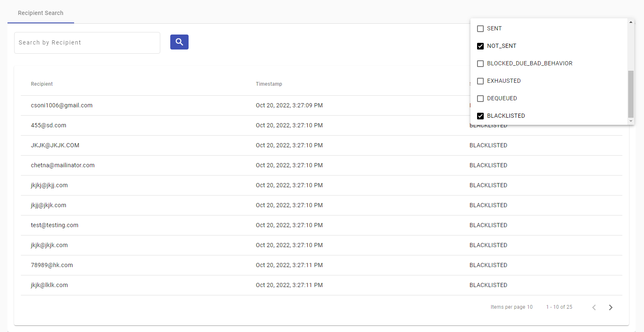Select recipient jkjkj@jkjj.com
Viewport: 644px width, 332px height.
coord(49,185)
